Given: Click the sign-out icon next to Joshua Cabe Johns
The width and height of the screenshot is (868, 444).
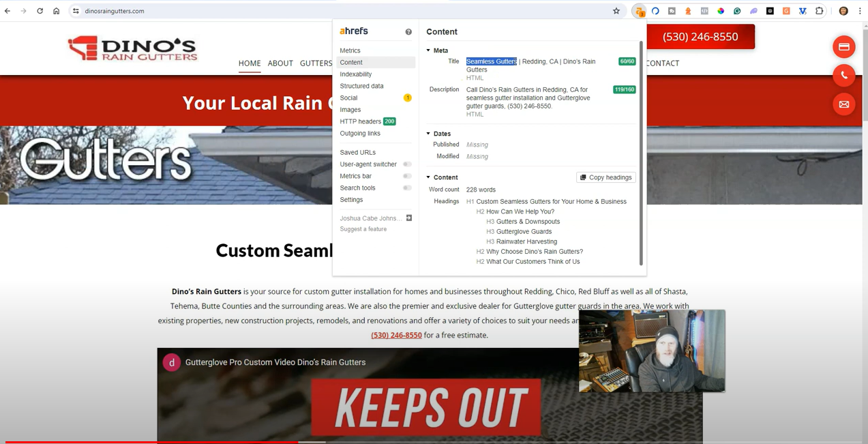Looking at the screenshot, I should (409, 218).
